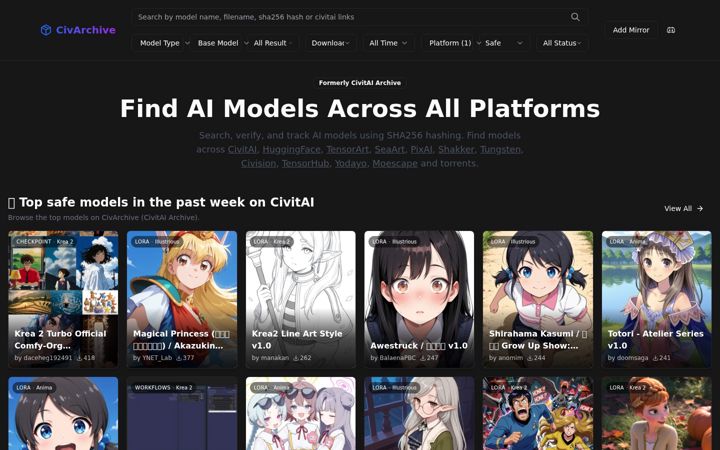The width and height of the screenshot is (720, 450).
Task: Click LORA Illustrious badge on Magical Princess card
Action: tap(157, 242)
